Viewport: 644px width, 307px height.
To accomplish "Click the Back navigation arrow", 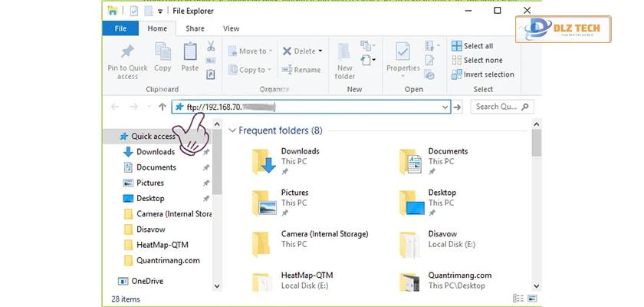I will click(115, 107).
